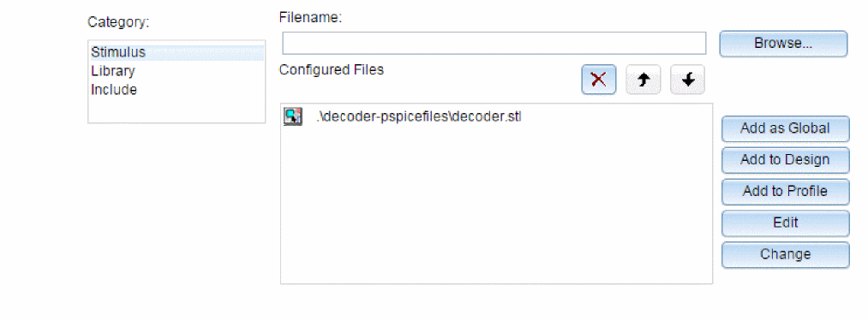Click the Category label
Viewport: 868px width, 321px height.
118,23
